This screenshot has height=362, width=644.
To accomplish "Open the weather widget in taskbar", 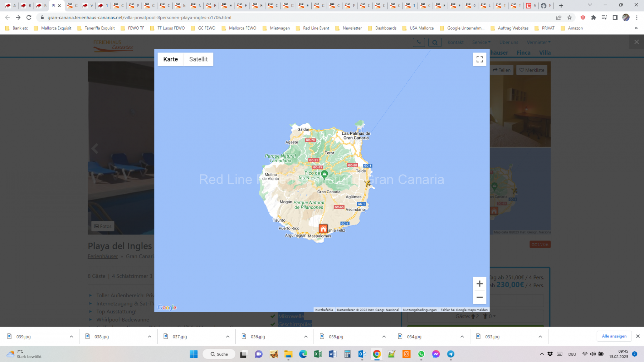I will [24, 354].
